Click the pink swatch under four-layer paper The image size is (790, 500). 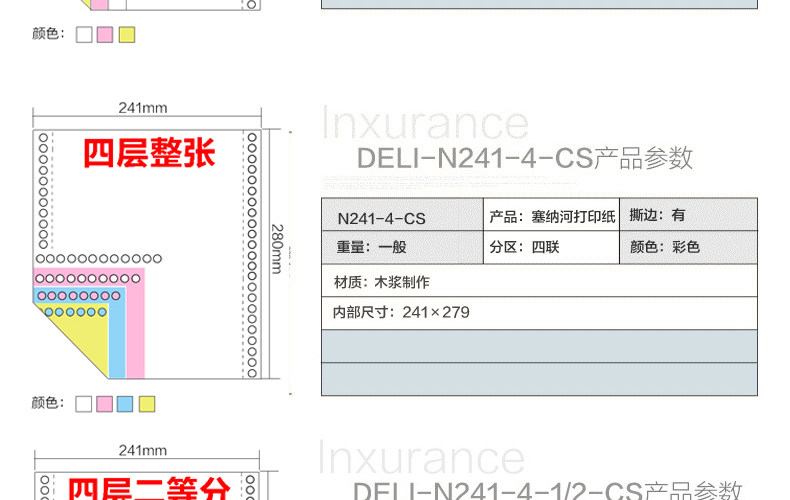pos(104,404)
